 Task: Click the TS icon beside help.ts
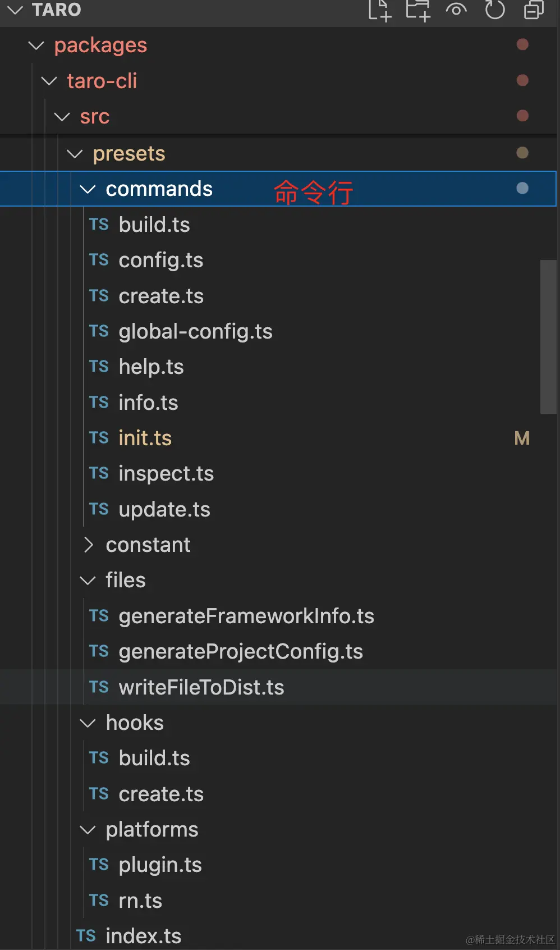[99, 367]
